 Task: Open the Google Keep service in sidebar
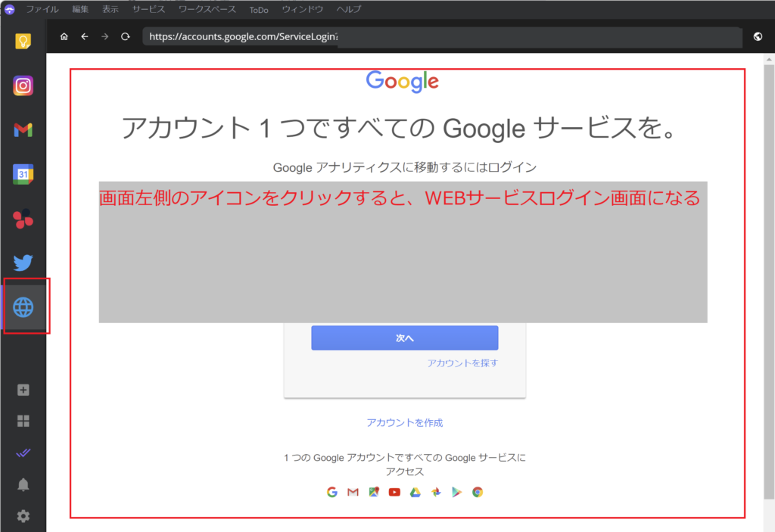(23, 42)
